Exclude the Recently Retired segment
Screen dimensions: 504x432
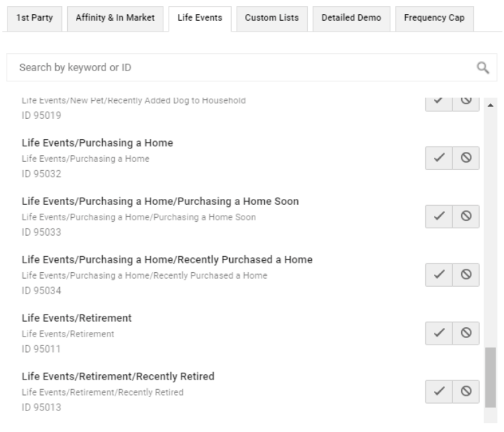pos(465,390)
